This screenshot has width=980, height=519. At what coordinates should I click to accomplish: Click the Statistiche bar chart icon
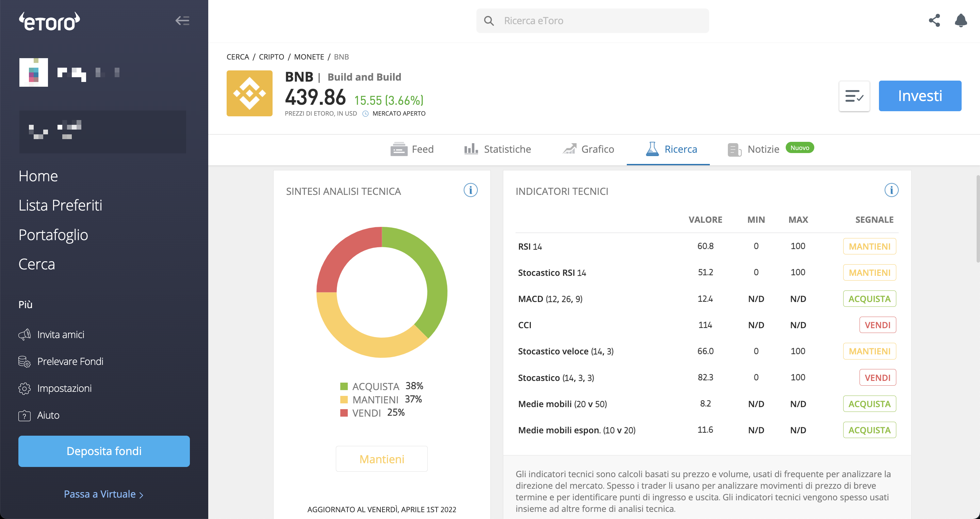click(471, 149)
